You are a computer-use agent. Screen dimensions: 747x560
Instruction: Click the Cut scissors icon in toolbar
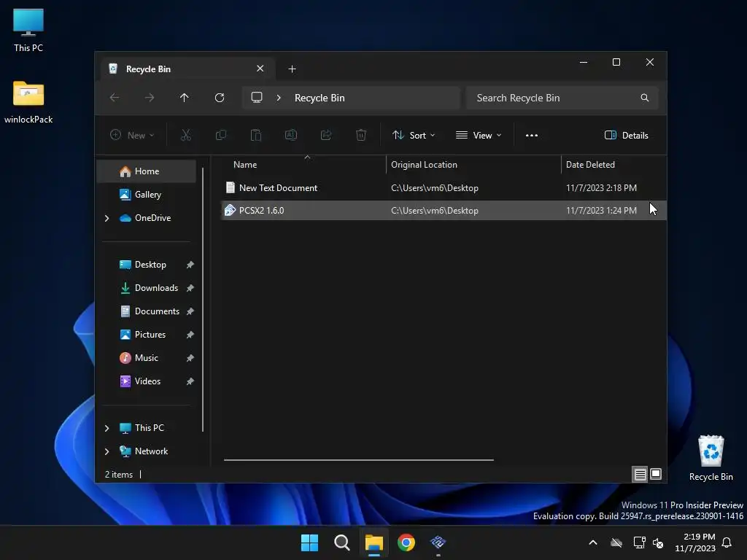point(186,135)
